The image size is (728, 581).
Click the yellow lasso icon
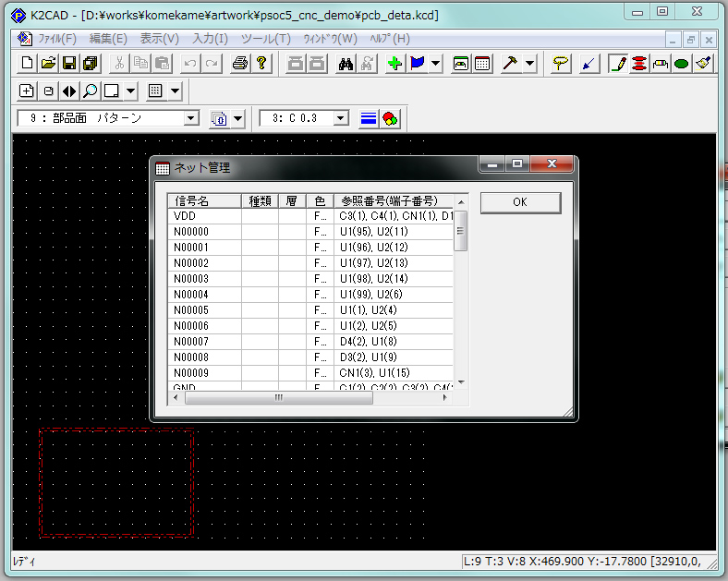[561, 63]
